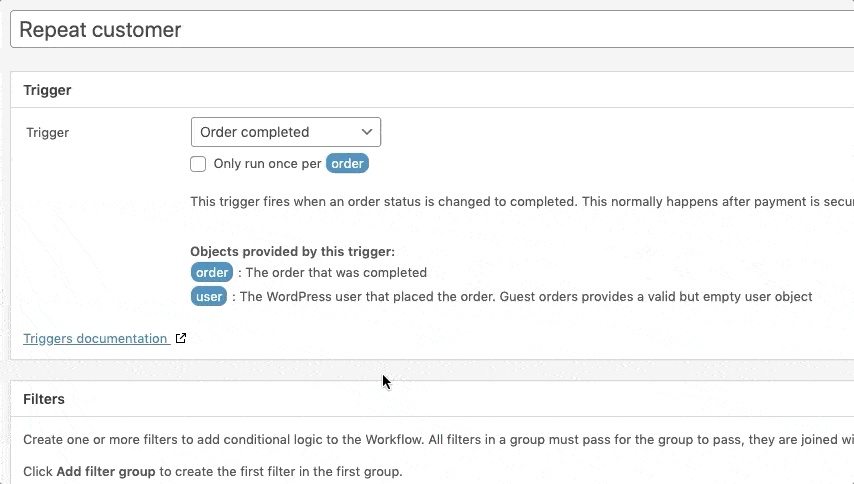Click the 'Objects provided by this trigger' heading
The image size is (854, 484).
[292, 252]
